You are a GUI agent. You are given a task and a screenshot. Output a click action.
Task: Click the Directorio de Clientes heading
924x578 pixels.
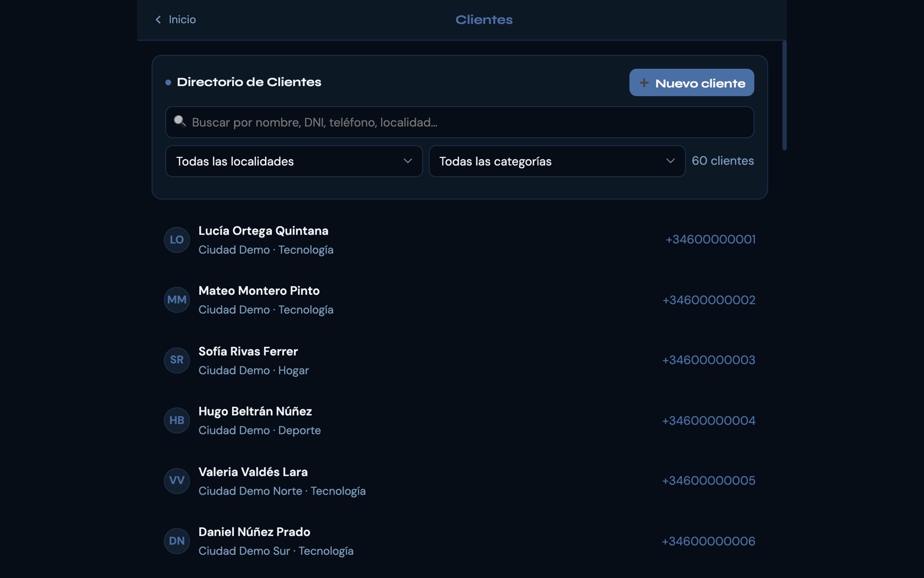pyautogui.click(x=249, y=82)
